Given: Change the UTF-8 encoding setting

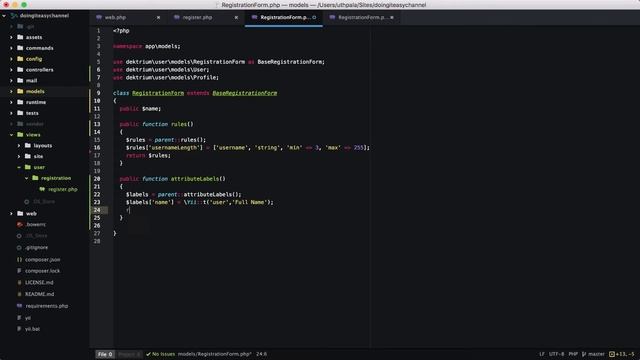Looking at the screenshot, I should click(556, 354).
